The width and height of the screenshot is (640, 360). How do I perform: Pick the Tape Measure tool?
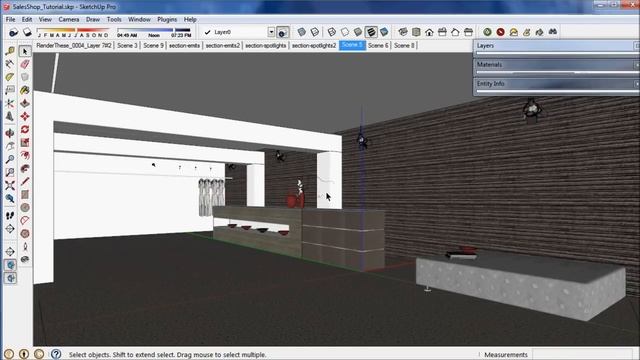click(10, 51)
